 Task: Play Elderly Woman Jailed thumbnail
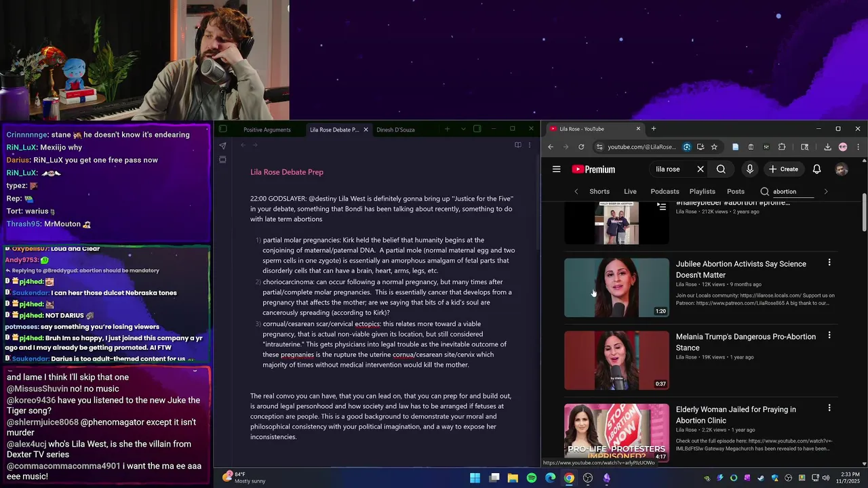616,432
